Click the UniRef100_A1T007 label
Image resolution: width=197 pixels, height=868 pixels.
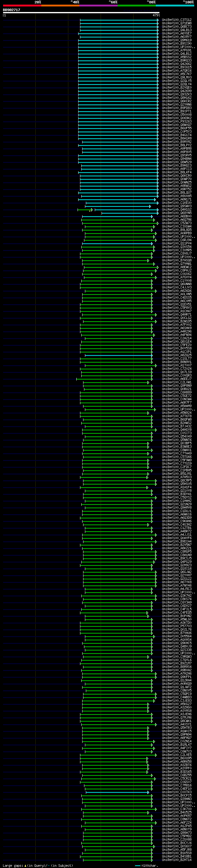click(177, 365)
